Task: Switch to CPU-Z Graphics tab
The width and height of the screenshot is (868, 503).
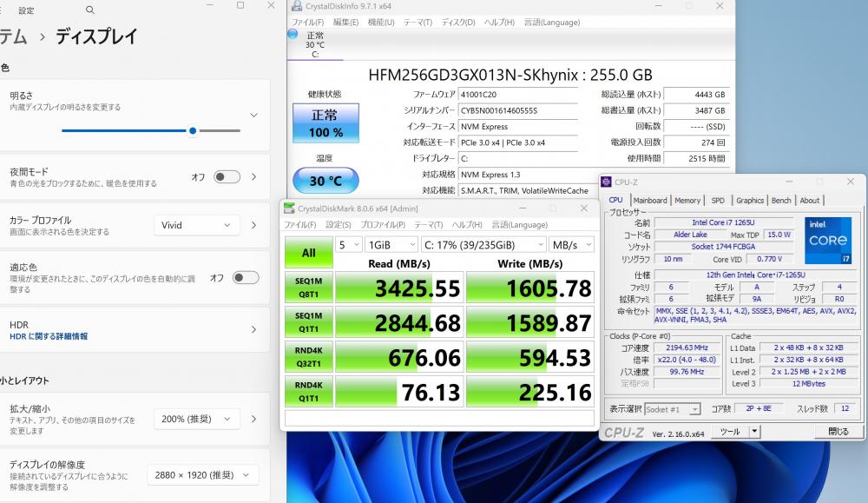Action: coord(750,200)
